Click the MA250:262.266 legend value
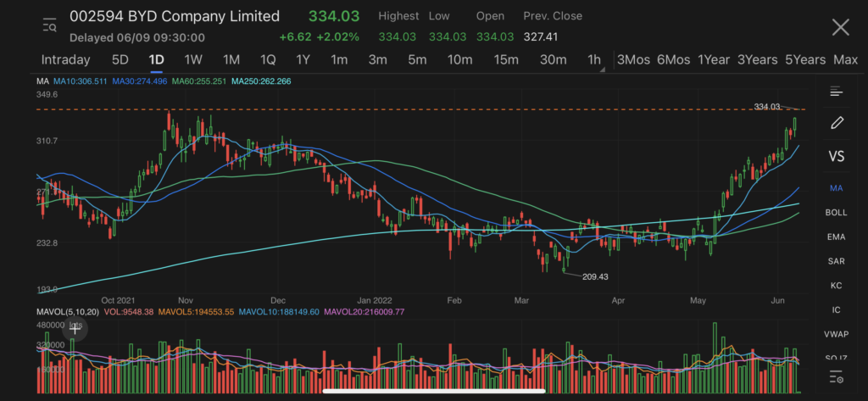The height and width of the screenshot is (401, 868). pos(261,81)
